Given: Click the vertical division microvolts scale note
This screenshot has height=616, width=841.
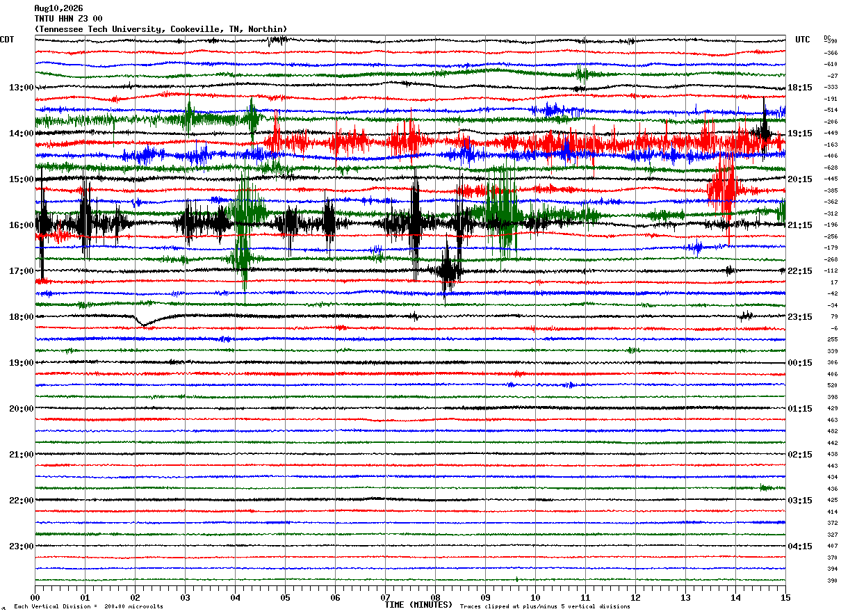Looking at the screenshot, I should pyautogui.click(x=88, y=607).
